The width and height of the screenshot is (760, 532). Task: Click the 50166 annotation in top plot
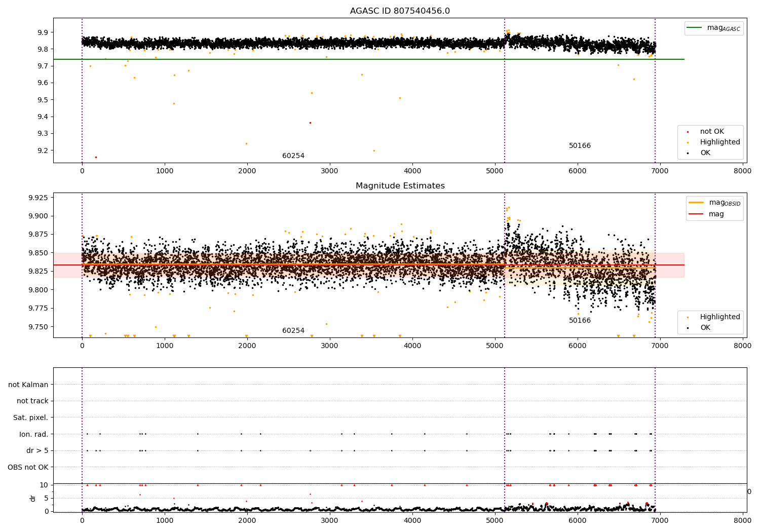click(580, 145)
